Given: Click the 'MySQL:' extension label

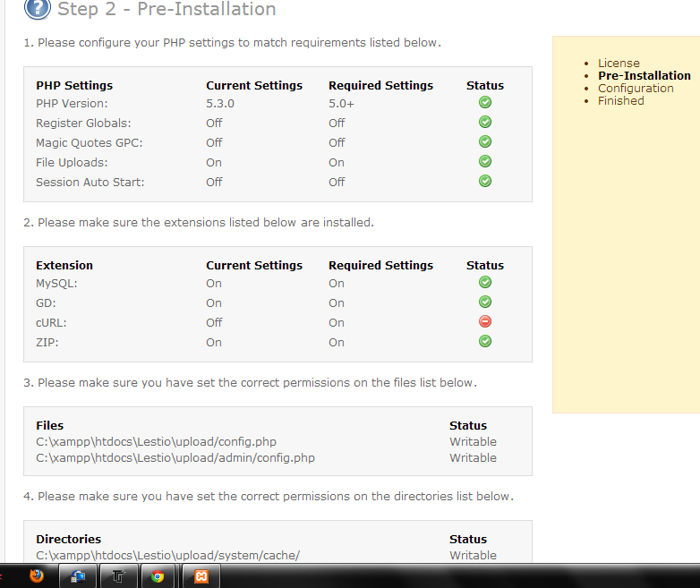Looking at the screenshot, I should [x=56, y=283].
